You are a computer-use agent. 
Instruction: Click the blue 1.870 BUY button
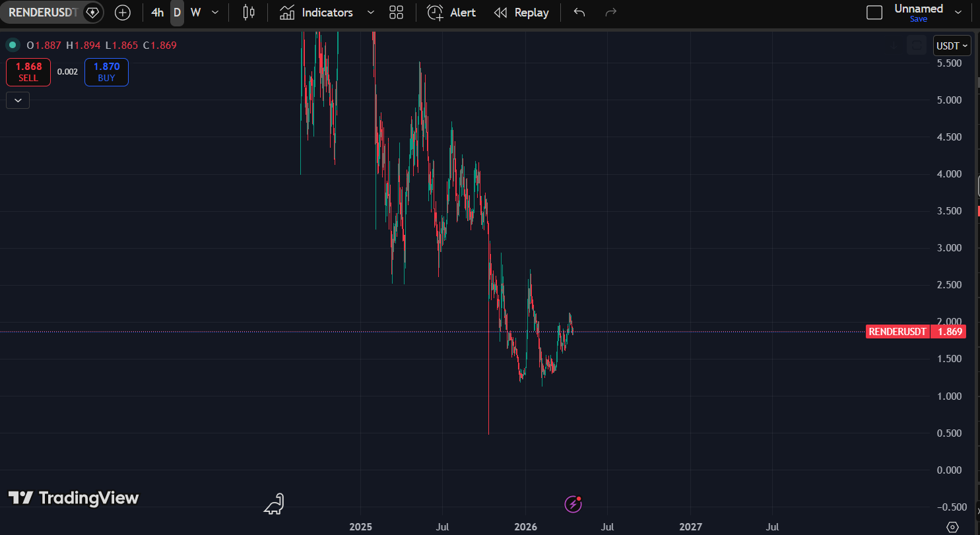[x=106, y=72]
